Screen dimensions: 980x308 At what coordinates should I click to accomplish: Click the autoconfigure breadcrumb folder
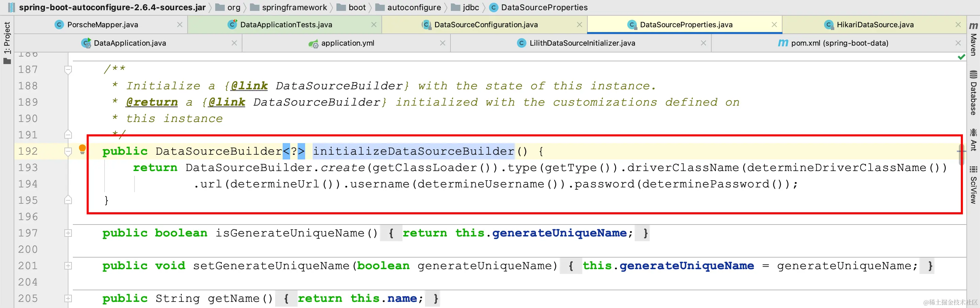[408, 7]
